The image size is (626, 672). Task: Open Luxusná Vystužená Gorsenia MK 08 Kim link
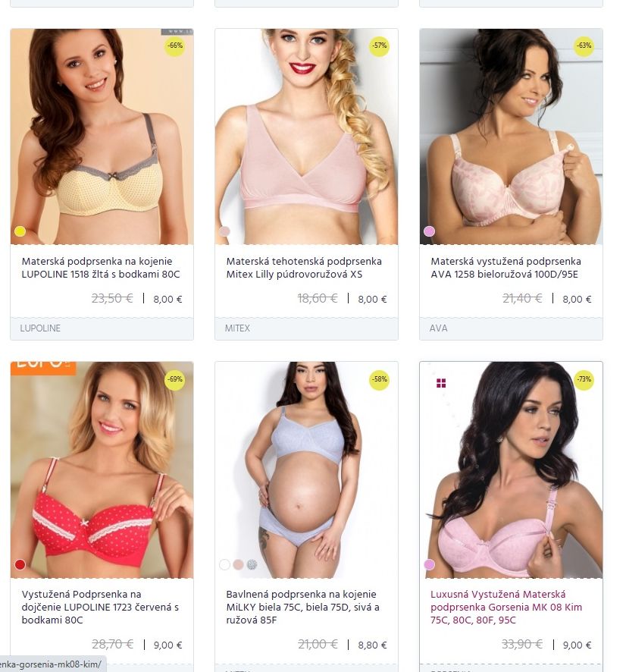pyautogui.click(x=506, y=607)
